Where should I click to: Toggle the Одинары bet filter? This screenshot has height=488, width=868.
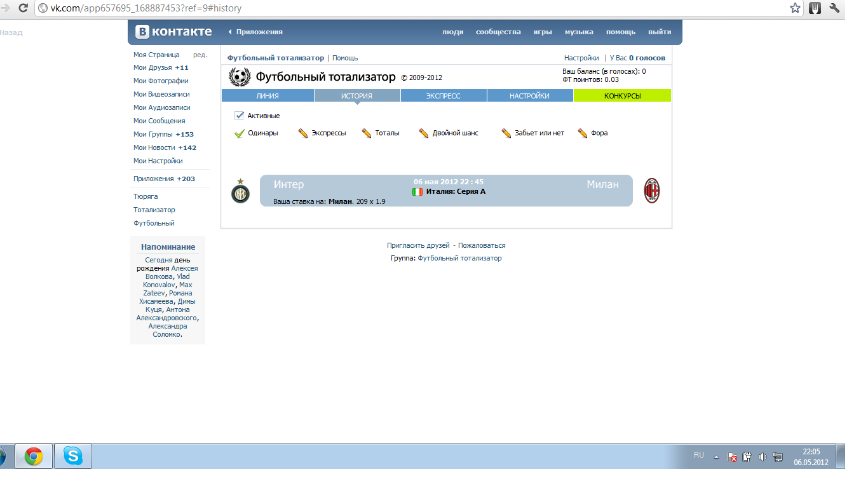click(256, 133)
